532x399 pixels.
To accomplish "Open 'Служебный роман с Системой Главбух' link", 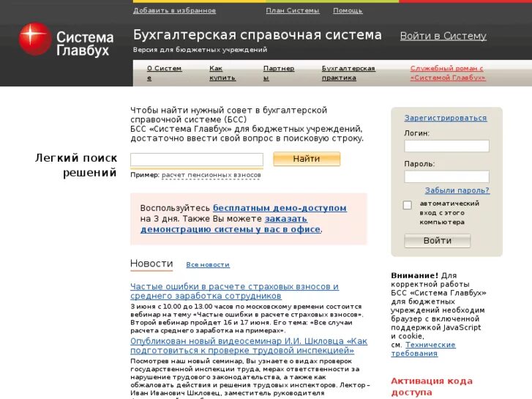I will (448, 73).
